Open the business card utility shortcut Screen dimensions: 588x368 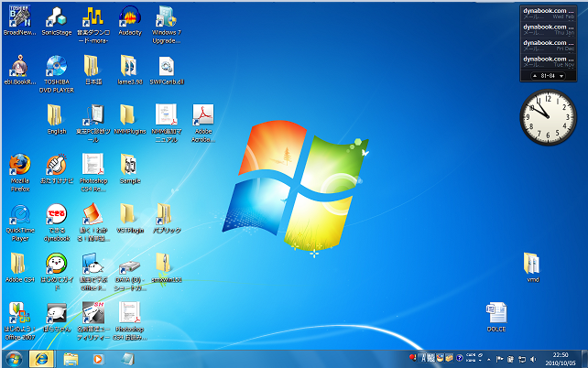(x=93, y=321)
